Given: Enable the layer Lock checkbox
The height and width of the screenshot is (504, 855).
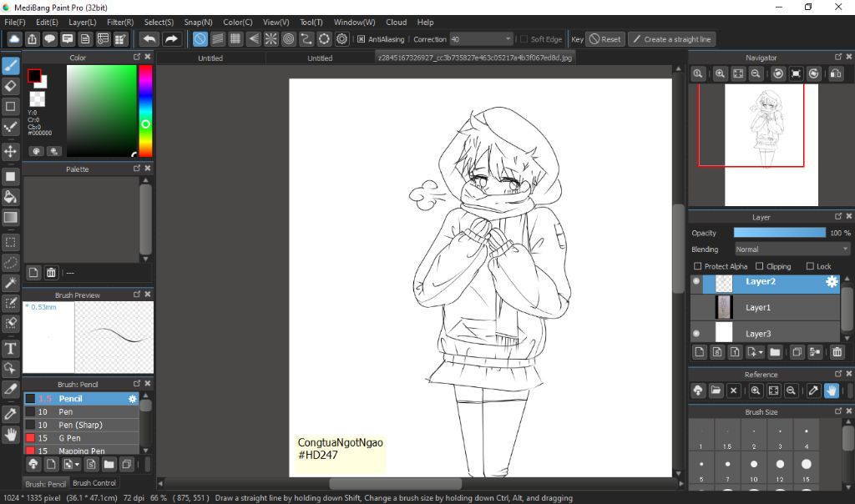Looking at the screenshot, I should (810, 266).
